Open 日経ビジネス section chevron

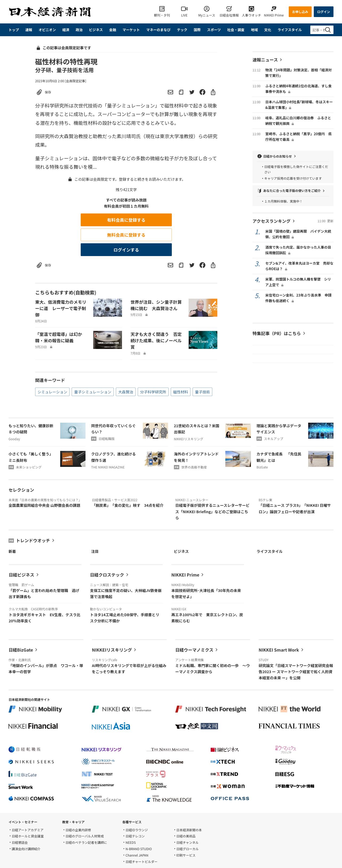(38, 575)
